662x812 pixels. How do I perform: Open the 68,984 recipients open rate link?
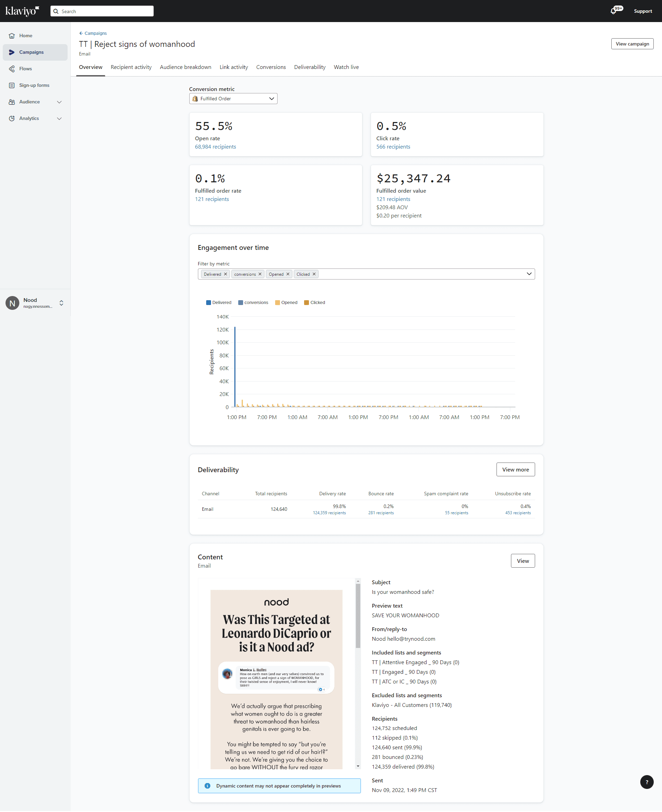pyautogui.click(x=215, y=147)
